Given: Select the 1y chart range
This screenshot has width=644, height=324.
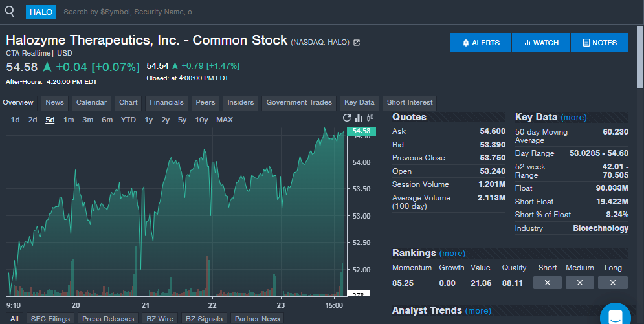Looking at the screenshot, I should [149, 120].
